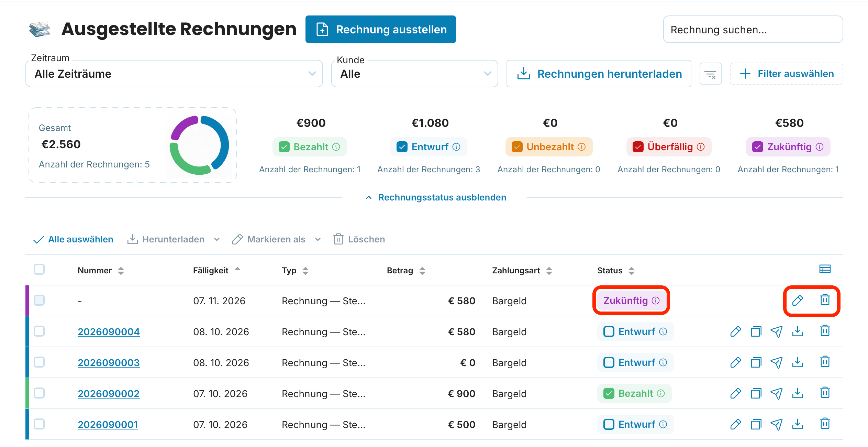The image size is (868, 447).
Task: Duplicate invoice 2026090001
Action: 756,424
